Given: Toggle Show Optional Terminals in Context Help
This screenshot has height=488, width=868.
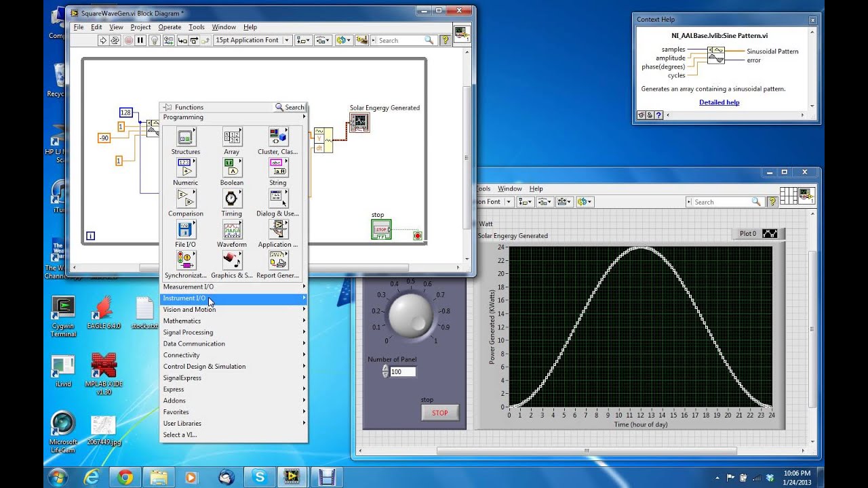Looking at the screenshot, I should click(x=641, y=115).
